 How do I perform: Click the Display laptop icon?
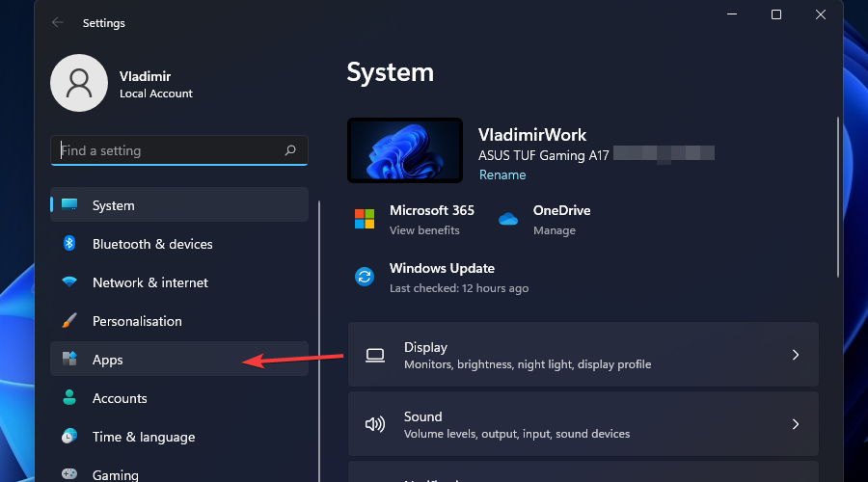click(x=375, y=355)
